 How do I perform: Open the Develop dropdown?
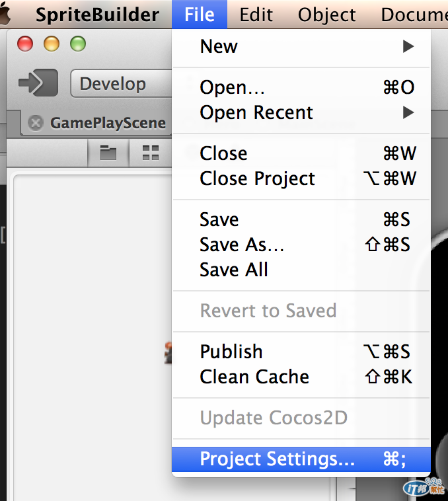point(120,84)
